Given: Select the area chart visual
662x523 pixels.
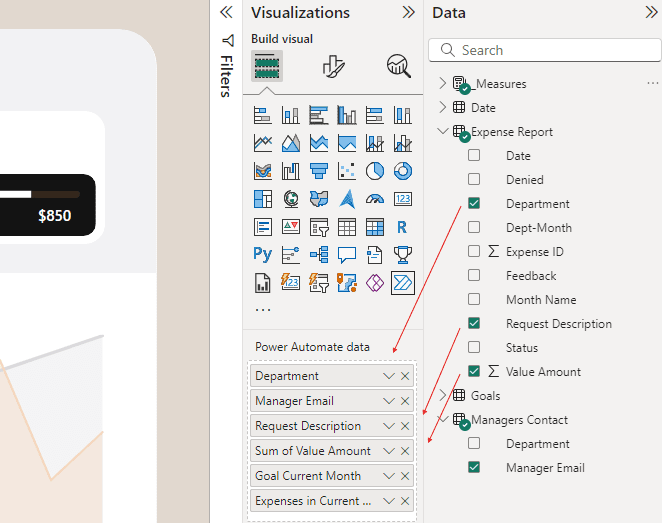Looking at the screenshot, I should tap(291, 143).
